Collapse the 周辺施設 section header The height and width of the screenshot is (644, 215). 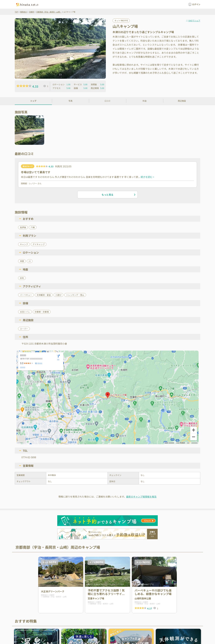(107, 320)
